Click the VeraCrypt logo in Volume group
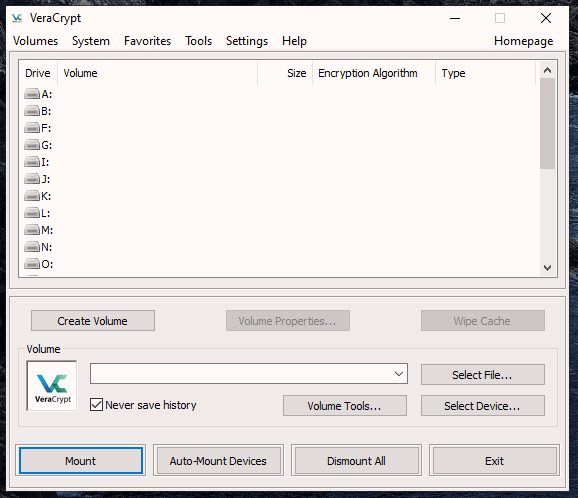This screenshot has width=578, height=498. tap(52, 386)
